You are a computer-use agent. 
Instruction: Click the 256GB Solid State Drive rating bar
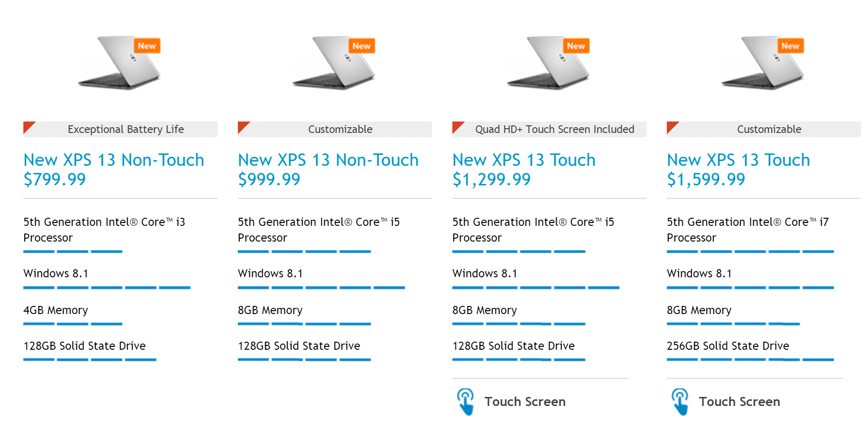[x=750, y=360]
